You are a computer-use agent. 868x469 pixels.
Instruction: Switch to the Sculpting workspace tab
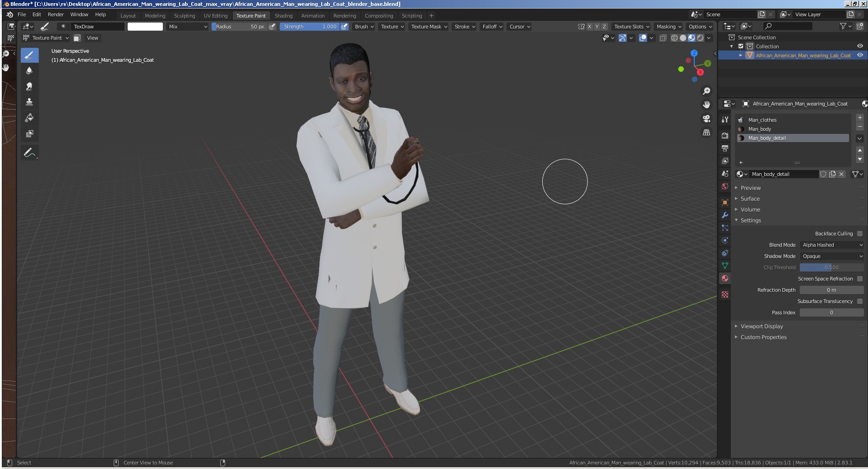pos(185,16)
